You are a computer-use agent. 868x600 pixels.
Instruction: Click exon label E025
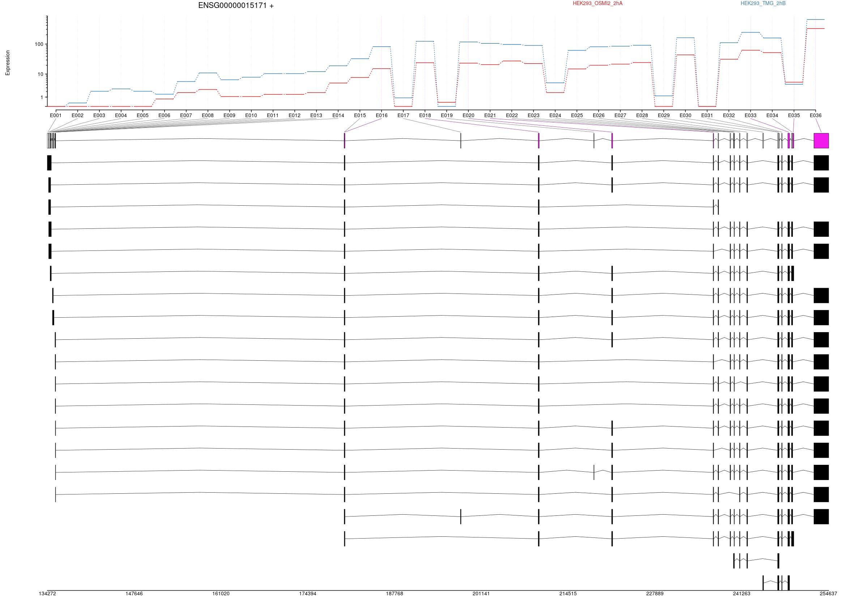click(x=577, y=115)
